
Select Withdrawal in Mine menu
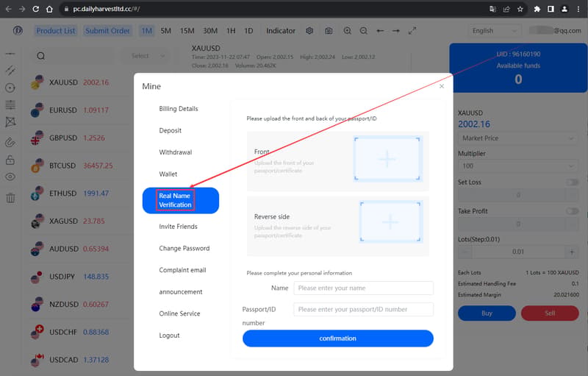(x=176, y=152)
